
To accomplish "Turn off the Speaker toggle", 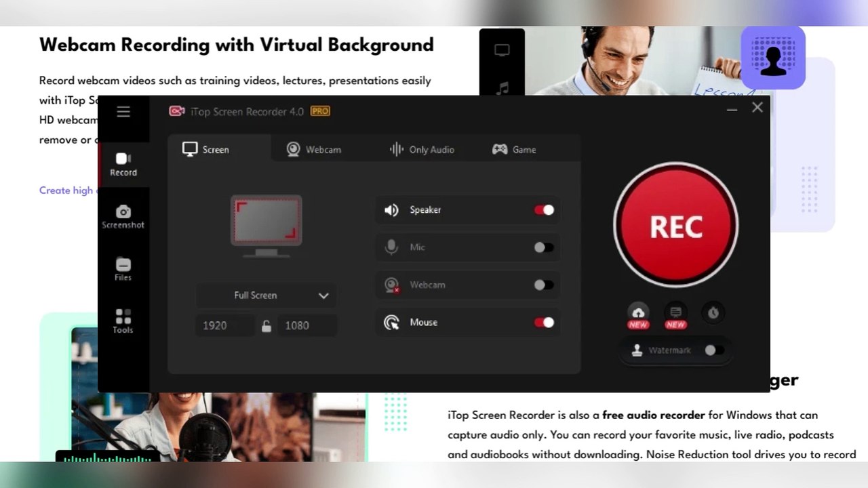I will (x=544, y=210).
